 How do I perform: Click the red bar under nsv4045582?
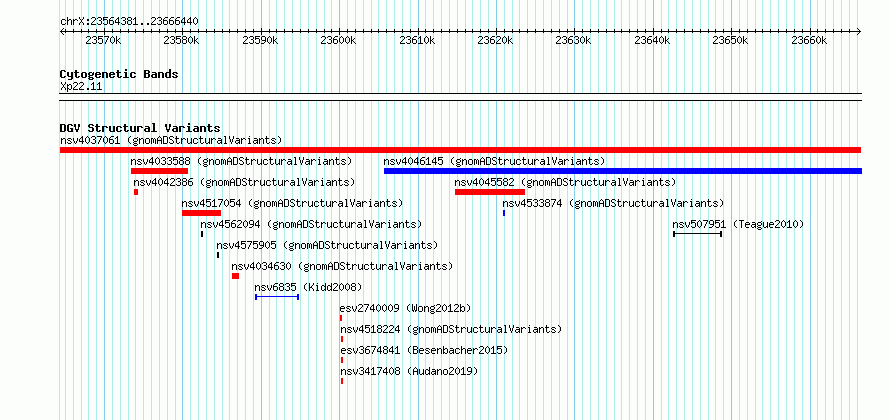tap(490, 192)
